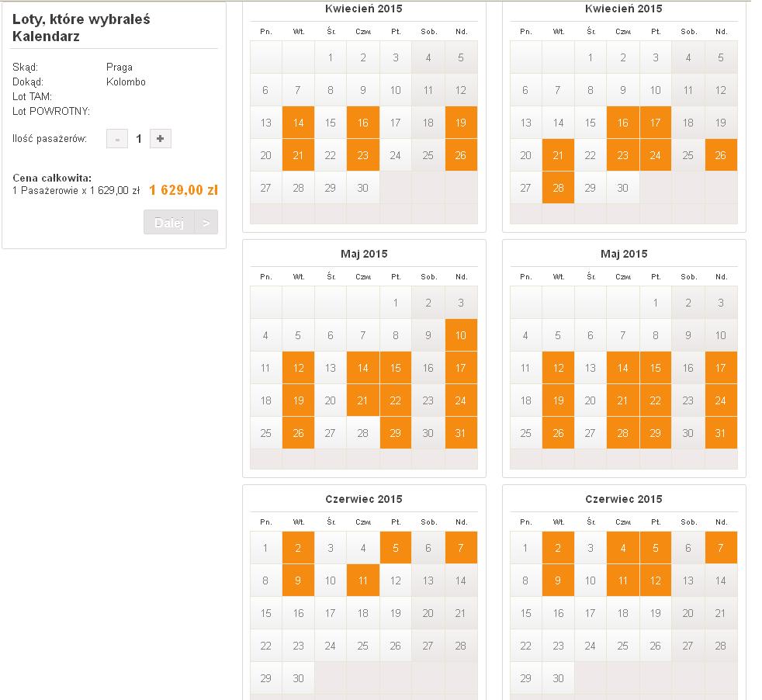The image size is (762, 700).
Task: Select May 21 in right Maj calendar
Action: point(623,400)
